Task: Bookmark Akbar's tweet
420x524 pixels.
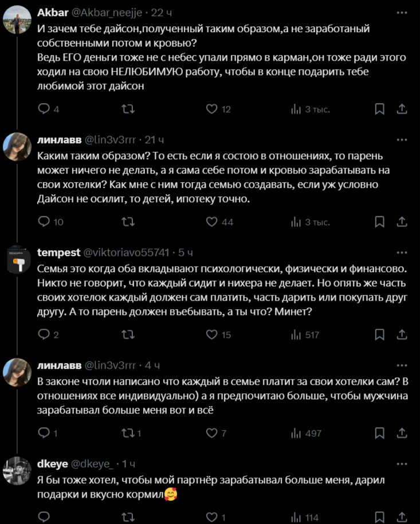Action: click(379, 109)
